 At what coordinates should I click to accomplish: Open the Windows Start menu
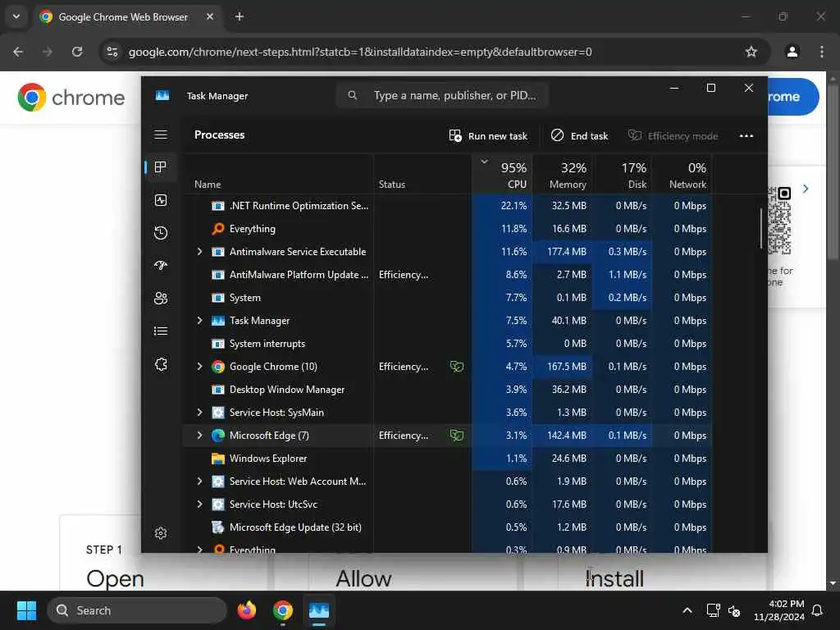point(26,610)
